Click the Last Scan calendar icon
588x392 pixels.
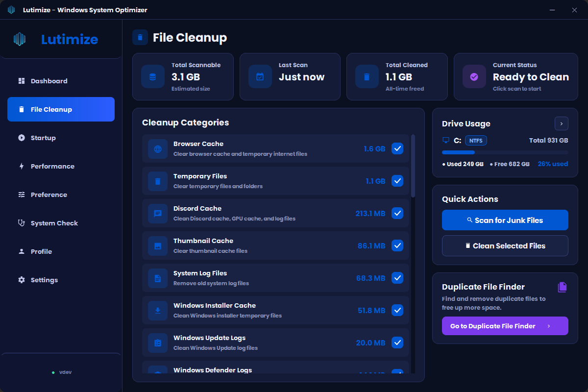pyautogui.click(x=260, y=77)
